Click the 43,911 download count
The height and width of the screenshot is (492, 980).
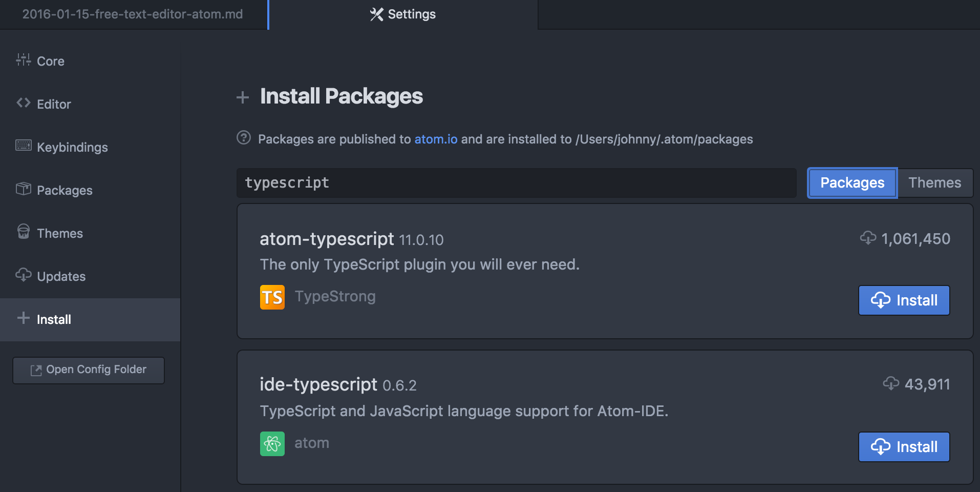[927, 384]
